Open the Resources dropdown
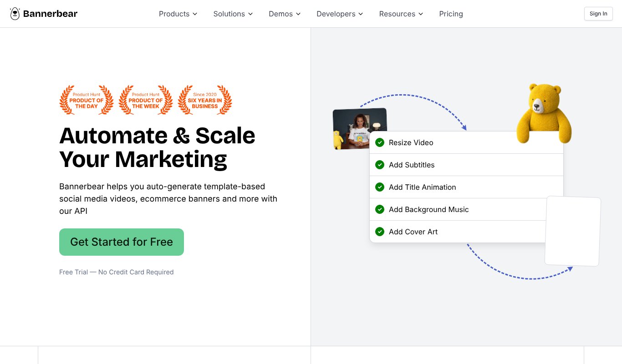This screenshot has height=364, width=622. tap(401, 14)
